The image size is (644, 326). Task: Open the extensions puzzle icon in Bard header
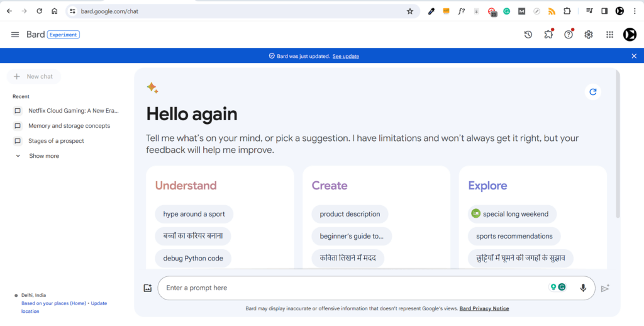(548, 35)
